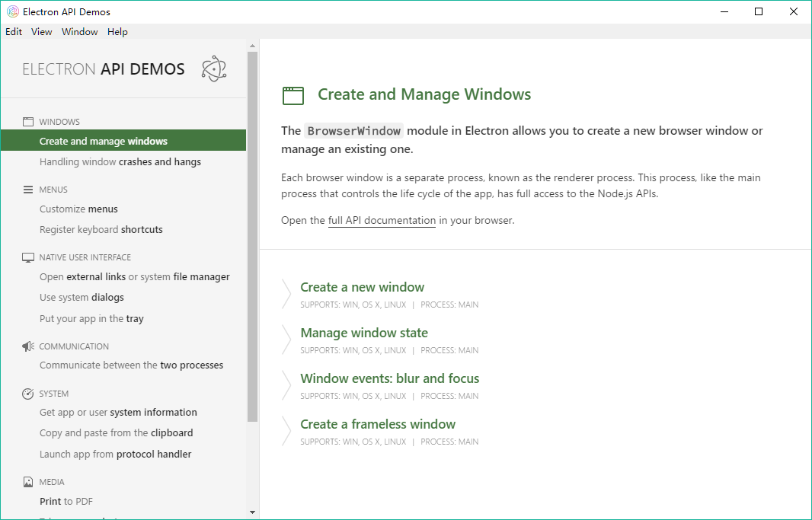Expand Window events: blur and focus
Viewport: 812px width, 520px height.
389,378
